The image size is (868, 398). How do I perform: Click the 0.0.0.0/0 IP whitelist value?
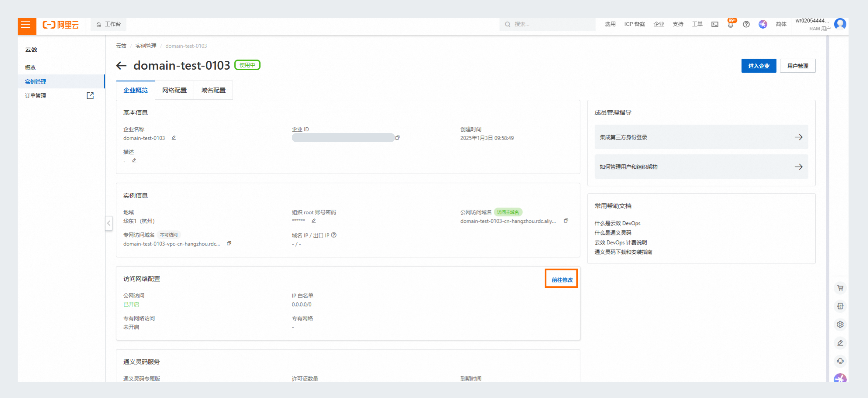tap(301, 304)
